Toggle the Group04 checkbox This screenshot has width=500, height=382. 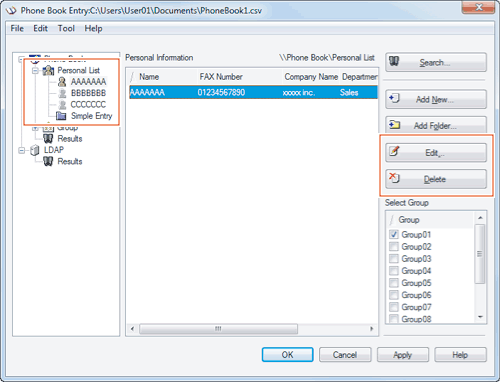click(x=394, y=271)
